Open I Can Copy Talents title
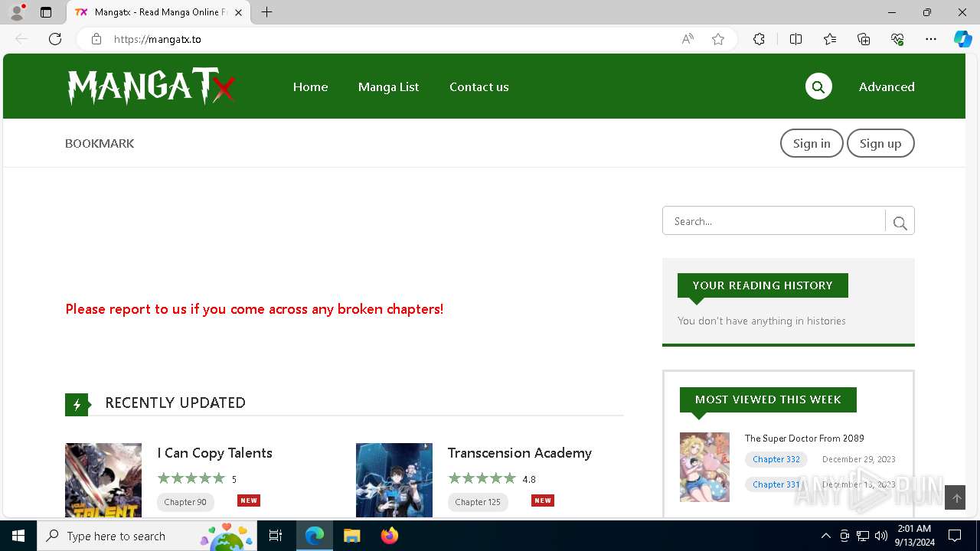This screenshot has width=980, height=551. point(215,453)
